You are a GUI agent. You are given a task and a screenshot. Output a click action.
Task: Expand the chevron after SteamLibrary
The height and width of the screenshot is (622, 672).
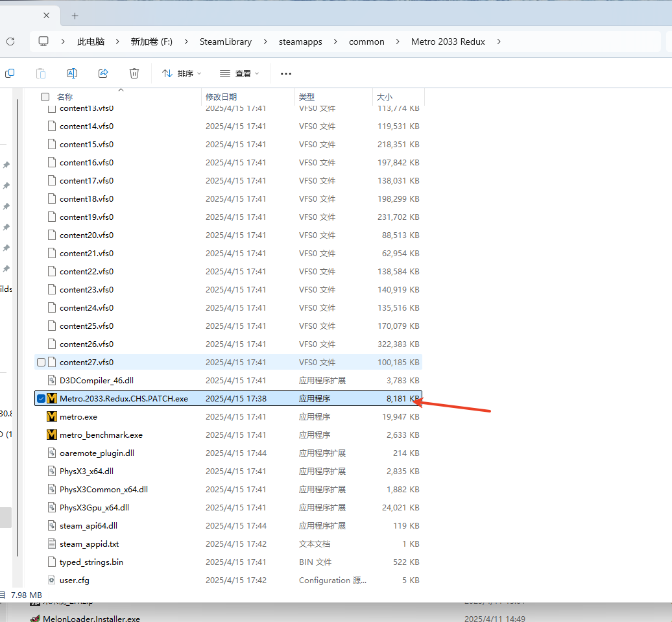pyautogui.click(x=265, y=42)
